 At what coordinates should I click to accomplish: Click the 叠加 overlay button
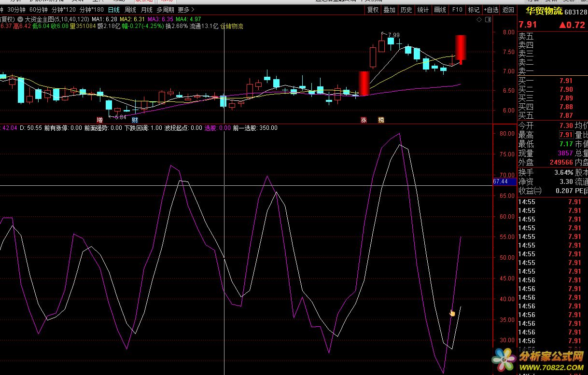(x=389, y=10)
